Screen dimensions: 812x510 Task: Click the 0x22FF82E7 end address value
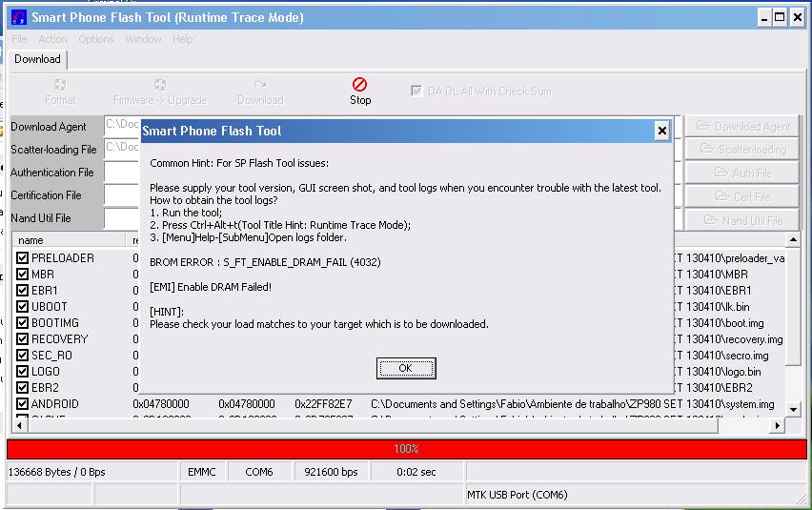[x=323, y=404]
